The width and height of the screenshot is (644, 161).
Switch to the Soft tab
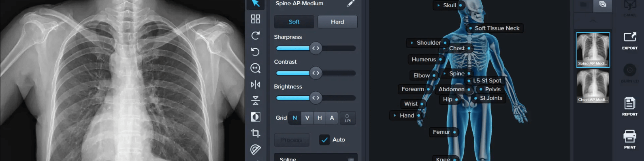294,22
